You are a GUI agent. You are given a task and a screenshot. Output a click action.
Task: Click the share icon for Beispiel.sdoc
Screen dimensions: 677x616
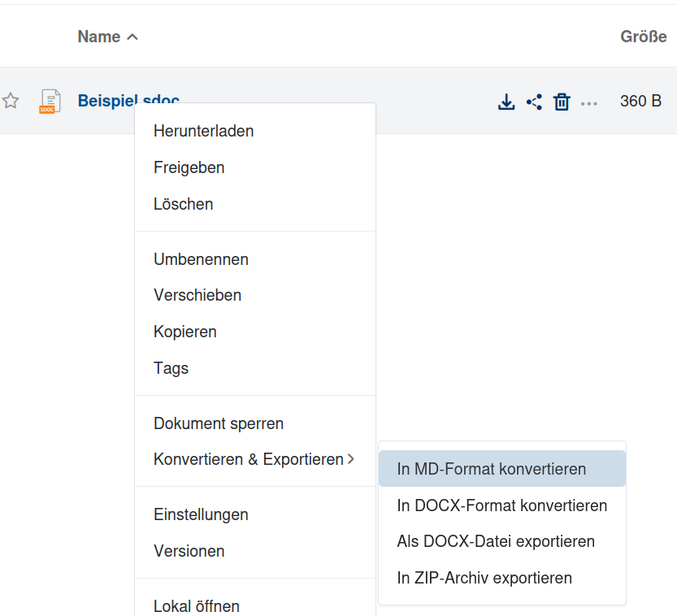pyautogui.click(x=534, y=102)
